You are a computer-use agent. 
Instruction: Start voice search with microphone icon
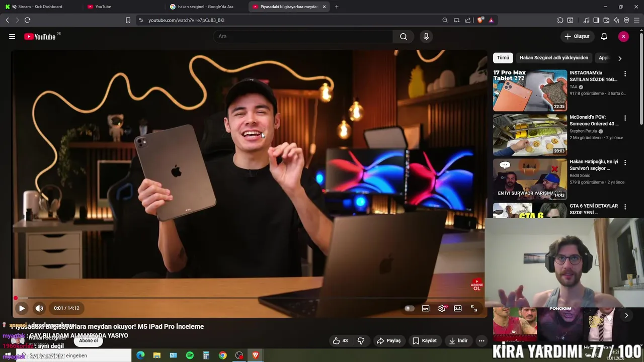(426, 36)
